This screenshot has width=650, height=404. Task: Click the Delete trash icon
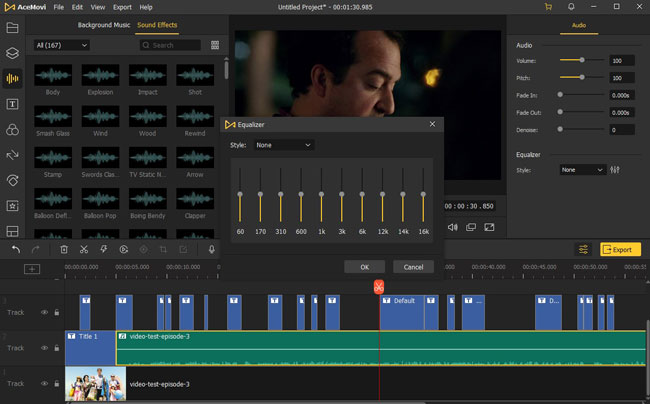[64, 249]
